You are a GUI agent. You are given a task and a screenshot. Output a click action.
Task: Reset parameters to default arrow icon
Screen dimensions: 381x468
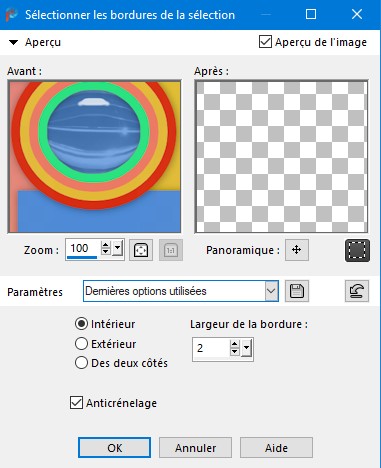point(357,291)
